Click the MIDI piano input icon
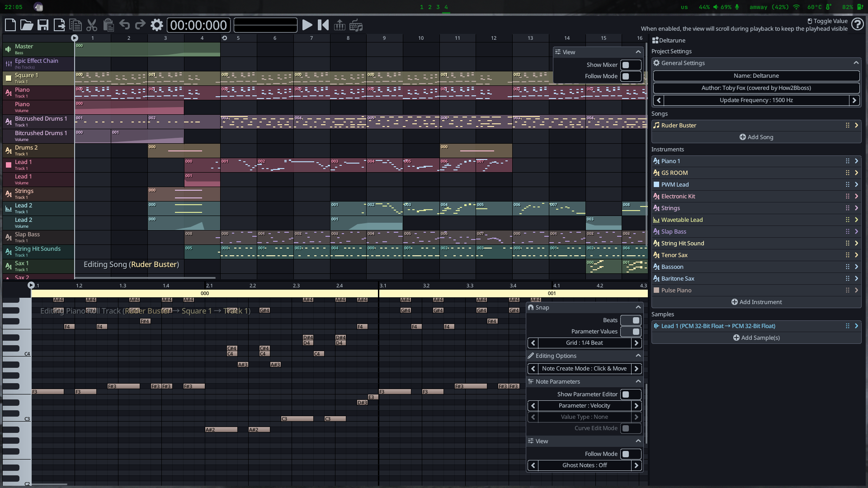Viewport: 868px width, 488px height. [x=340, y=25]
